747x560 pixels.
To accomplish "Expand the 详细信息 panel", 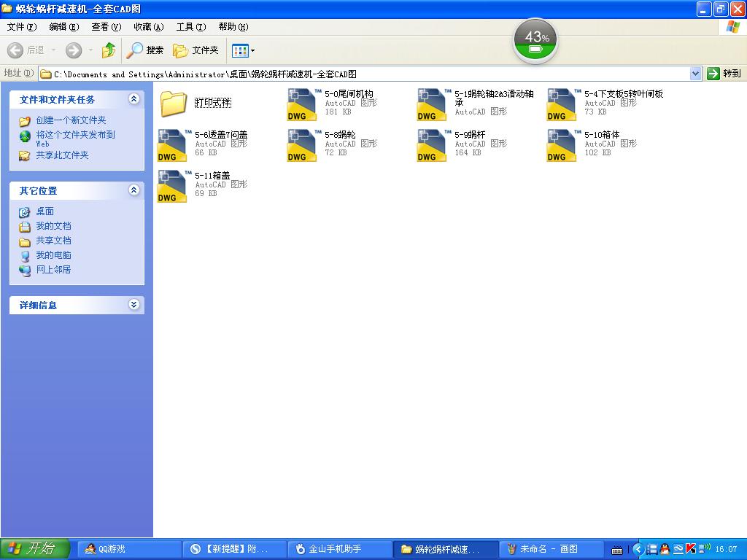I will [x=134, y=305].
